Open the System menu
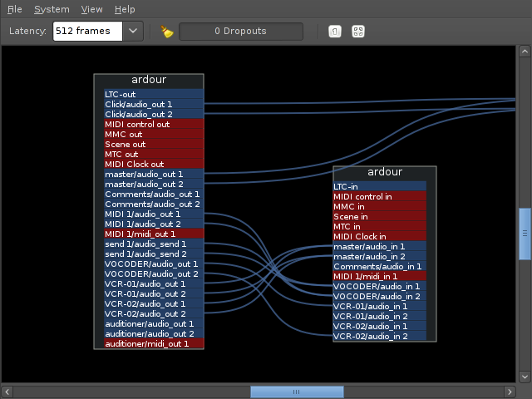 (x=52, y=9)
